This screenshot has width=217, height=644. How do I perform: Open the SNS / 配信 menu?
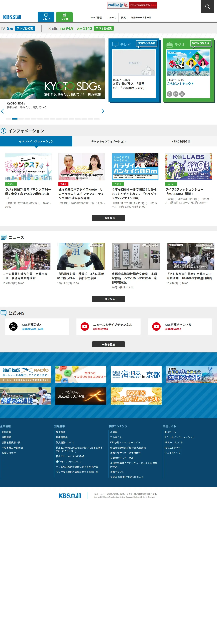(96, 18)
